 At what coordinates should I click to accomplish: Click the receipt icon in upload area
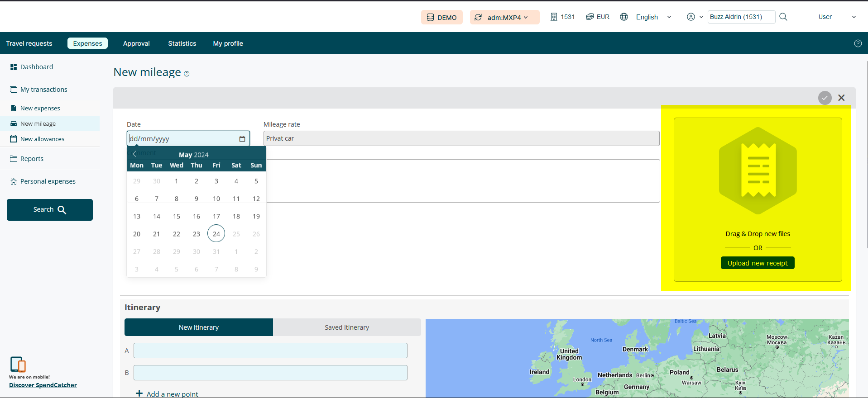tap(758, 171)
